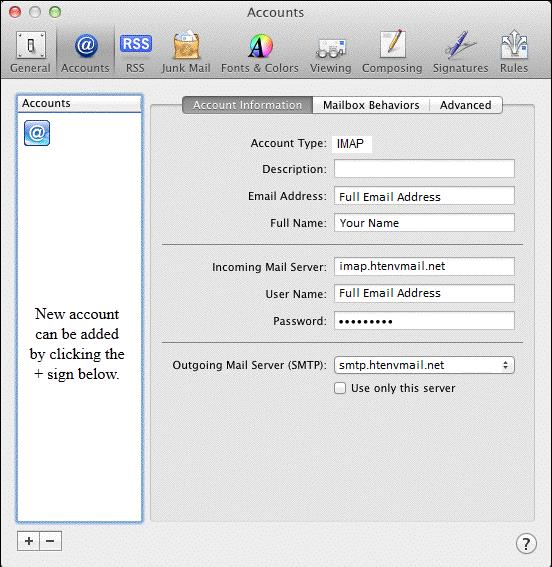Click into the Description text field

[424, 169]
